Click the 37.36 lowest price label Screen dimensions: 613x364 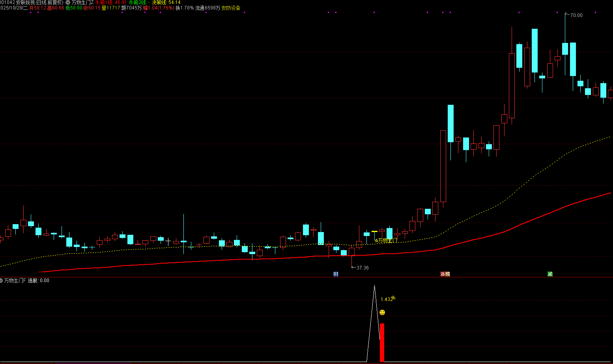[363, 268]
